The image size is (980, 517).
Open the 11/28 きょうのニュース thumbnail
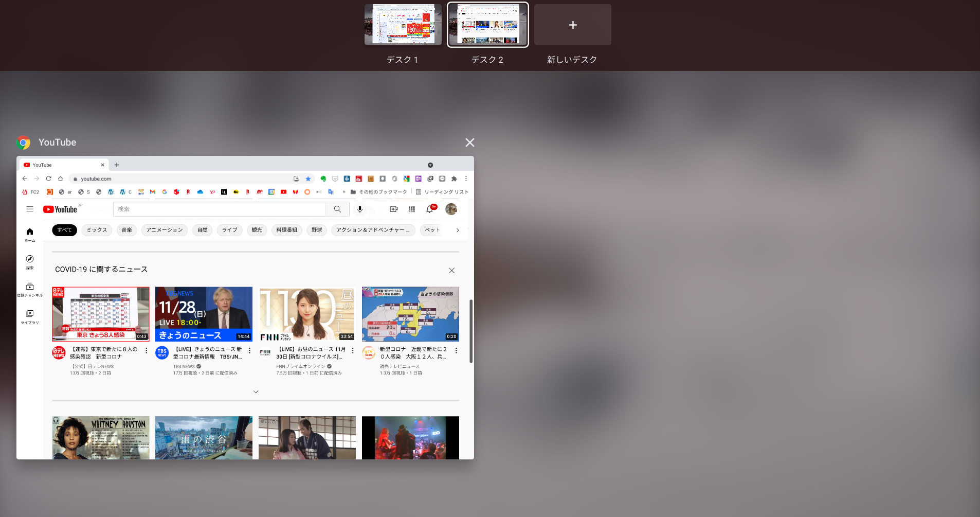(x=204, y=314)
